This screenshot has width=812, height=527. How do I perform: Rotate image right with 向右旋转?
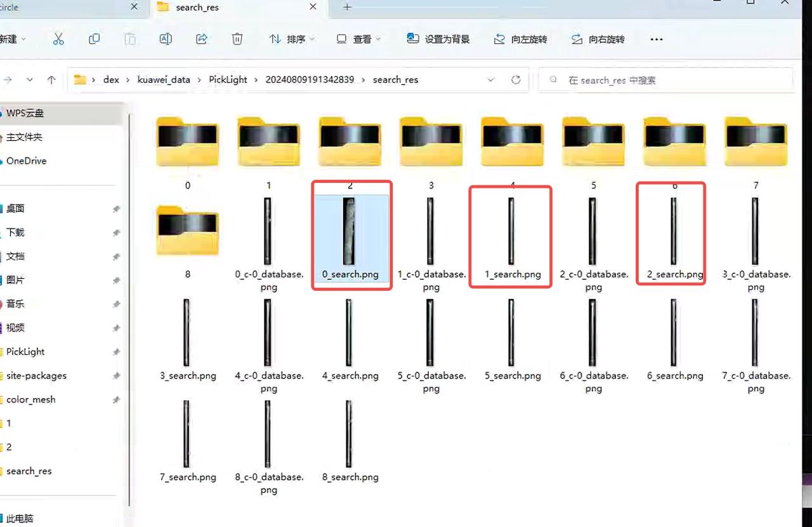pos(598,39)
